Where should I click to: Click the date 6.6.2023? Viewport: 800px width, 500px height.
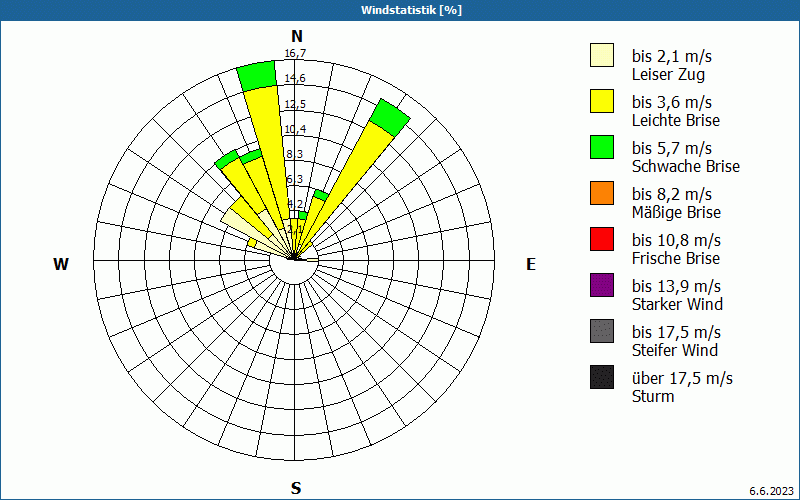click(771, 491)
